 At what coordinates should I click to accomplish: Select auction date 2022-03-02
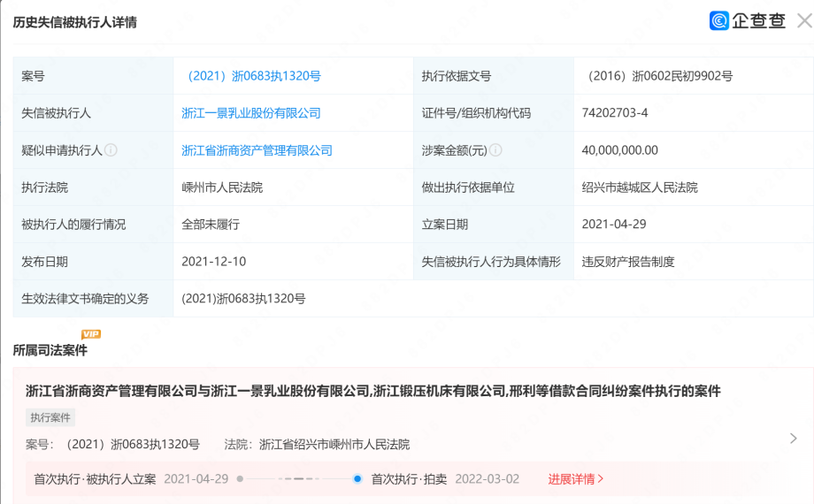click(487, 478)
